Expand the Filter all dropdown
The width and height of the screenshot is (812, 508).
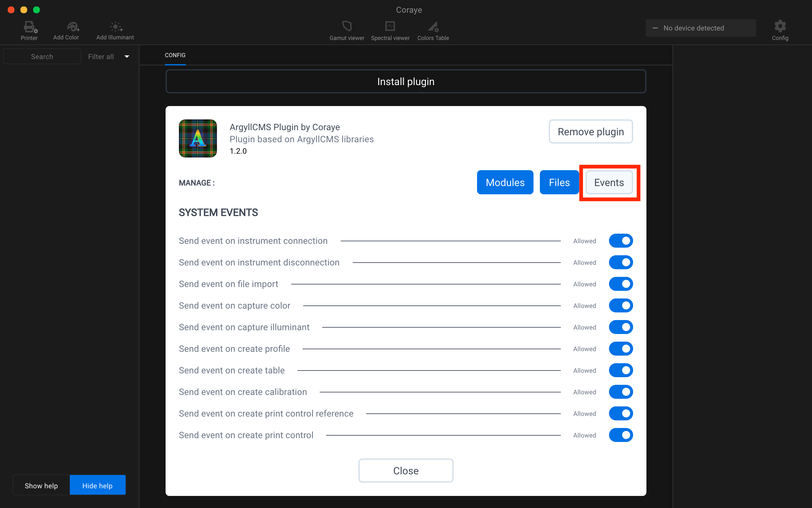coord(109,57)
